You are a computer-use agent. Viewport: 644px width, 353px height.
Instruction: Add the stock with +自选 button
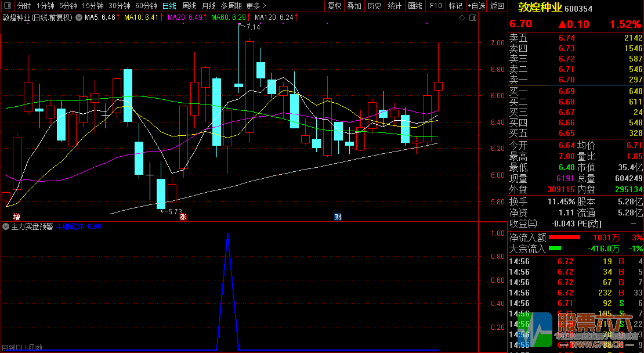476,6
